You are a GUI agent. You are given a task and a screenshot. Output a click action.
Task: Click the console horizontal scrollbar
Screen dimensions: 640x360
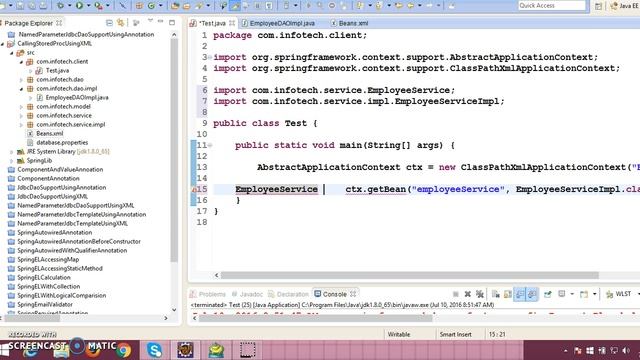tap(315, 318)
